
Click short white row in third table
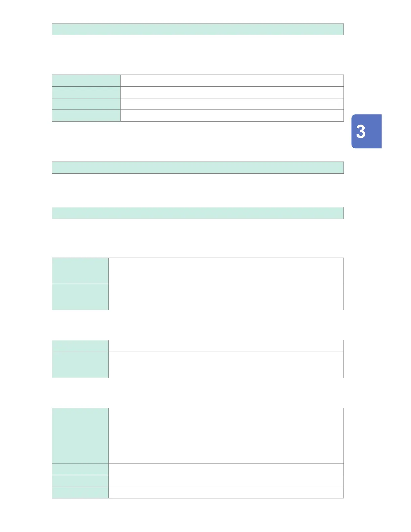click(226, 346)
